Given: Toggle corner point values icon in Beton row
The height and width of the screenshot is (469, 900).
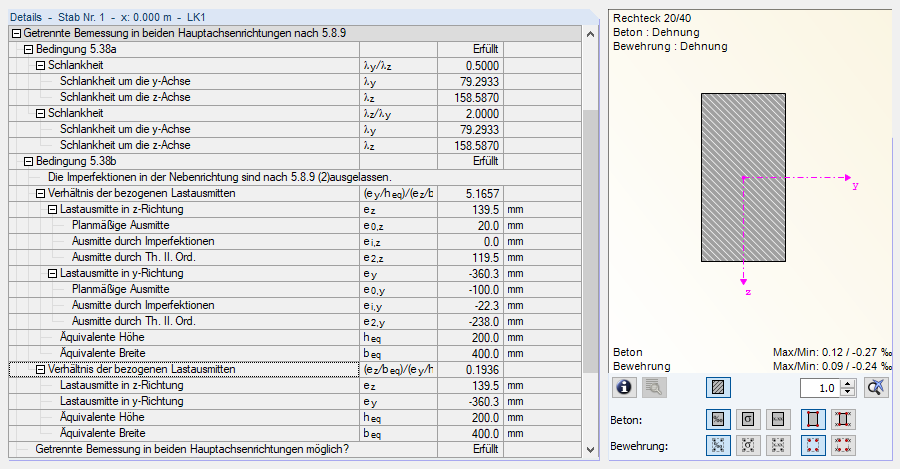Looking at the screenshot, I should (x=843, y=420).
